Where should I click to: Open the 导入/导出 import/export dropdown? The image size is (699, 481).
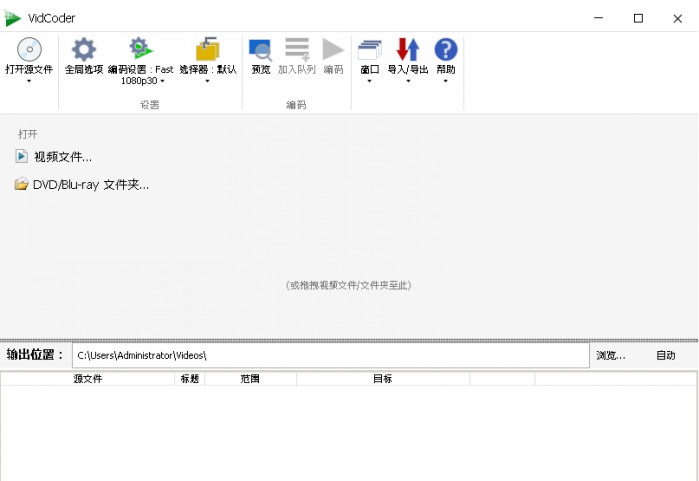408,82
